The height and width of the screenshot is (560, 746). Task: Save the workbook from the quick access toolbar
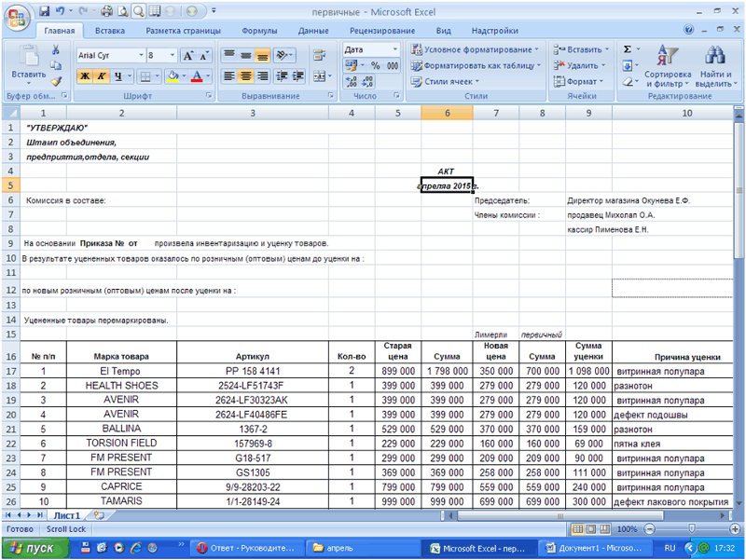44,11
